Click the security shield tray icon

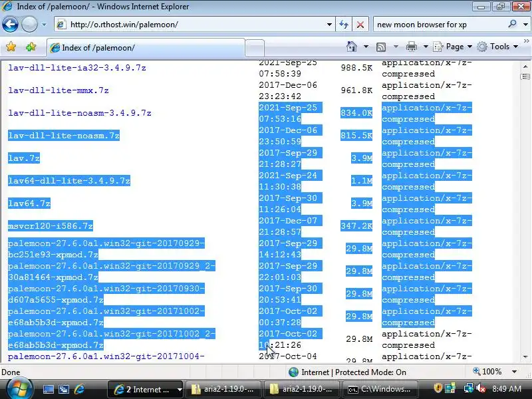coord(438,388)
